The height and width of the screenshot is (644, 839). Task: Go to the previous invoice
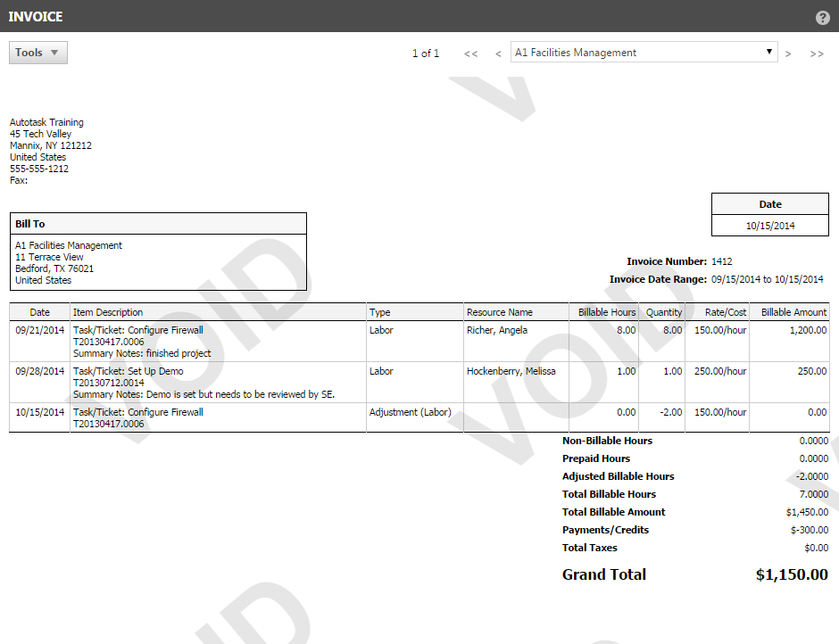point(497,54)
